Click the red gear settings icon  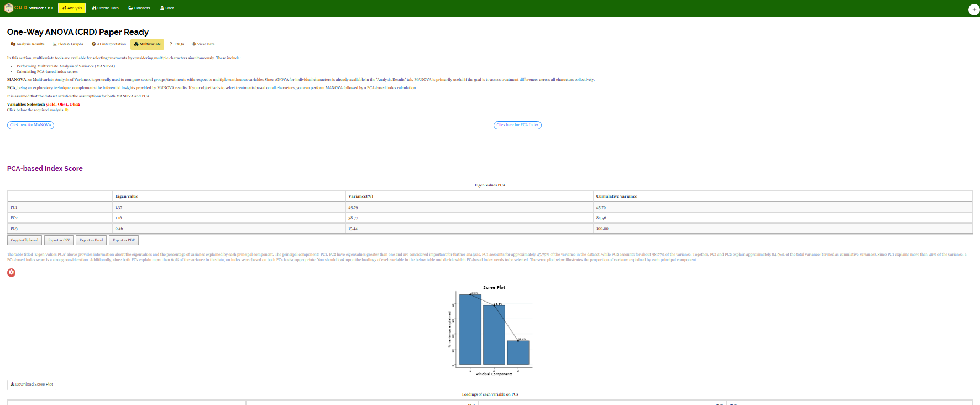pos(12,273)
